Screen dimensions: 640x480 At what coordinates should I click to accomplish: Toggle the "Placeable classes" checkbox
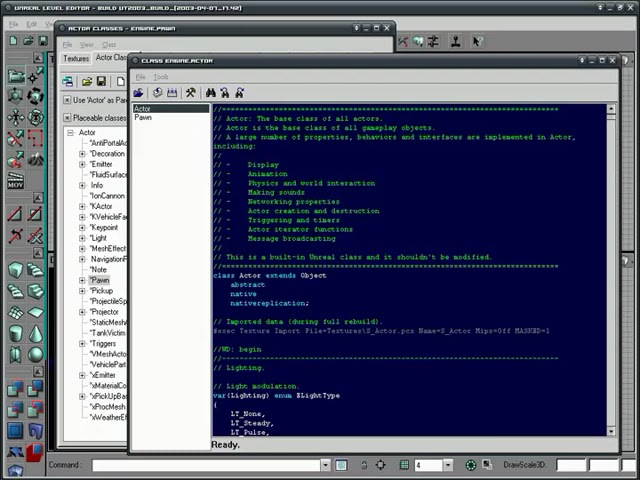(67, 118)
